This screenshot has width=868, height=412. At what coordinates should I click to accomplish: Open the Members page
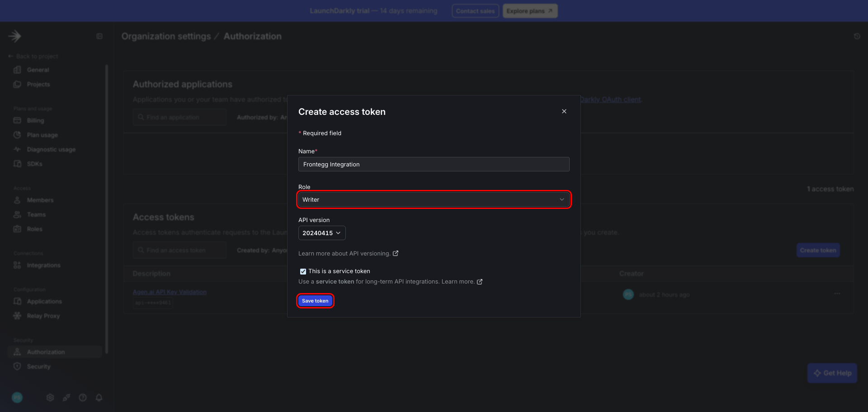pos(40,200)
